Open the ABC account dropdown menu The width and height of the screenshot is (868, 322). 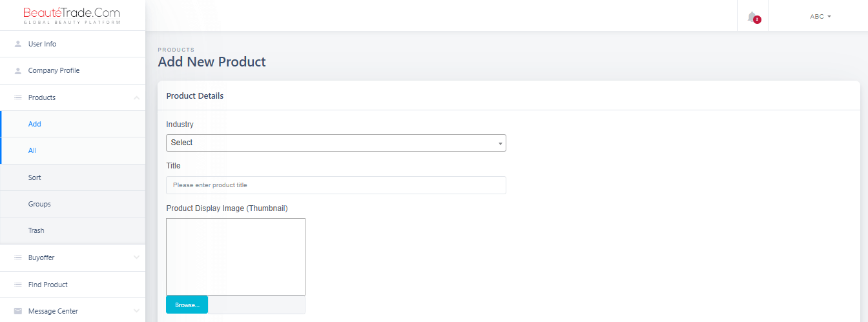(820, 17)
